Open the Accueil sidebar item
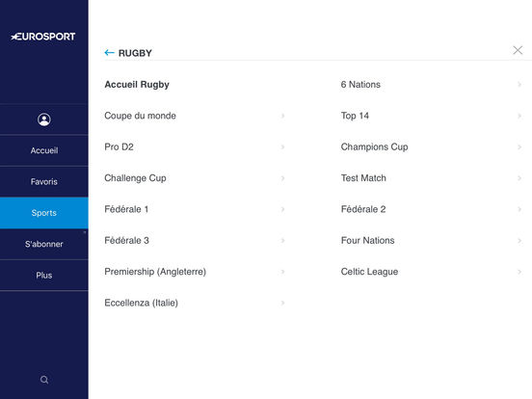 [44, 150]
